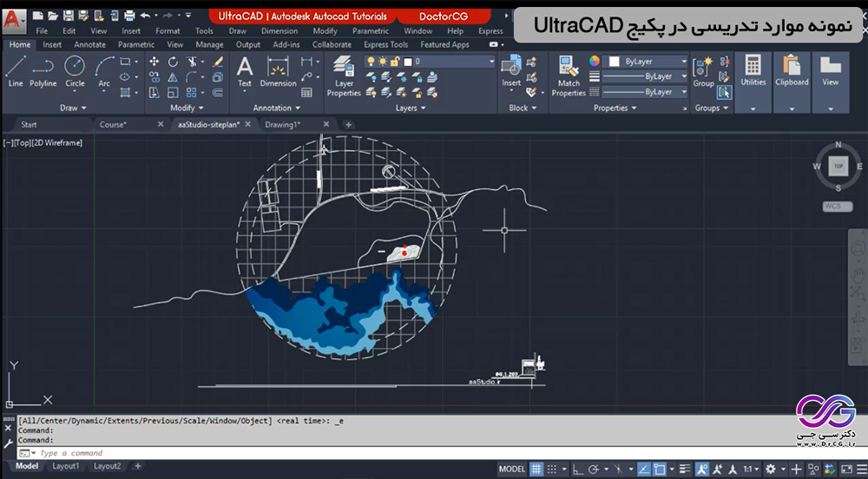Click the WCS coordinate system button

tap(837, 207)
